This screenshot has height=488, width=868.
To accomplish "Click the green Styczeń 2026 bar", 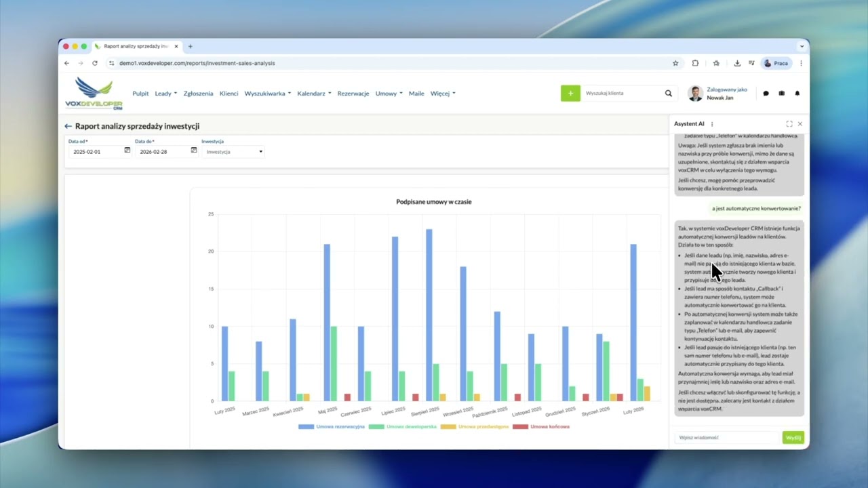I will [x=606, y=371].
